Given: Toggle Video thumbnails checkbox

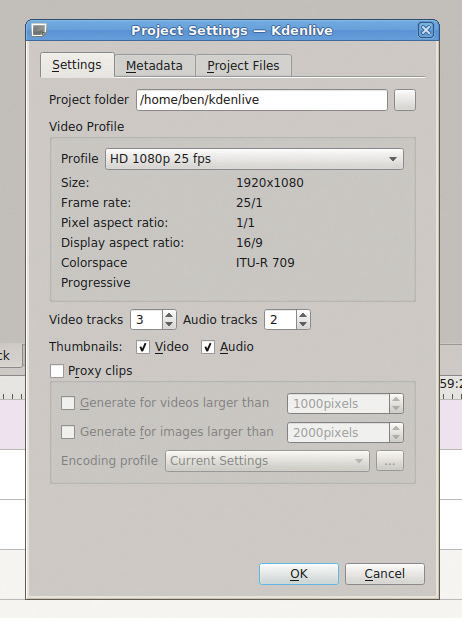Looking at the screenshot, I should [143, 347].
